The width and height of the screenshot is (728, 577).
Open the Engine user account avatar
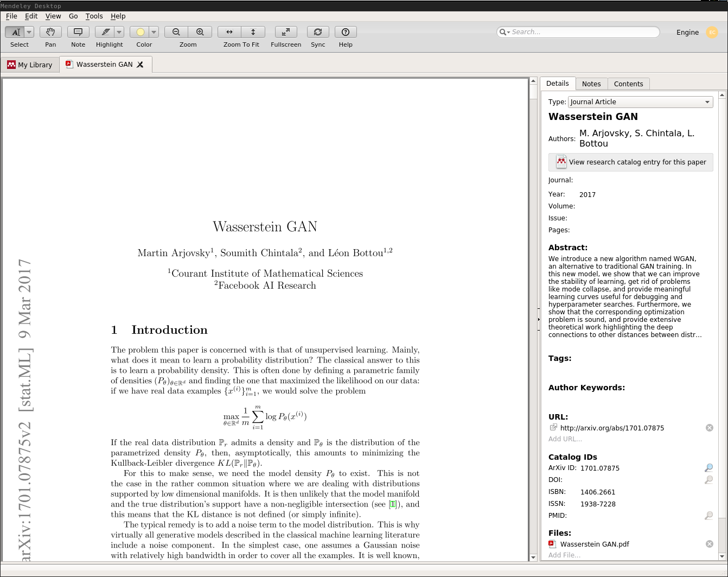pos(712,32)
